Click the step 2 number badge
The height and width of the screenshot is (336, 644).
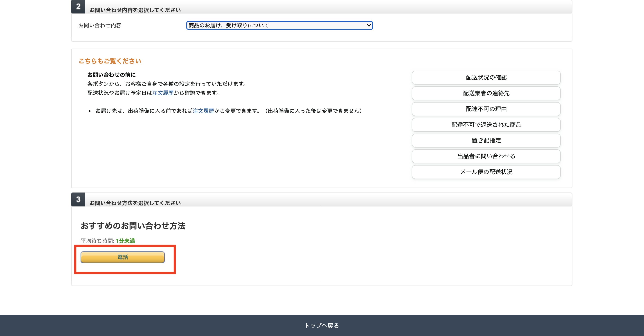tap(78, 7)
